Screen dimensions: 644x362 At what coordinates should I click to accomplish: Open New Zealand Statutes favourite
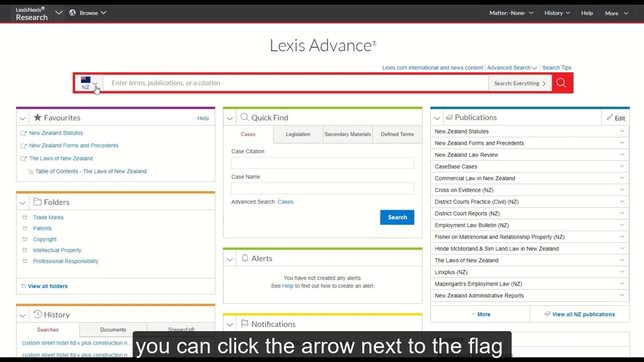click(x=56, y=133)
